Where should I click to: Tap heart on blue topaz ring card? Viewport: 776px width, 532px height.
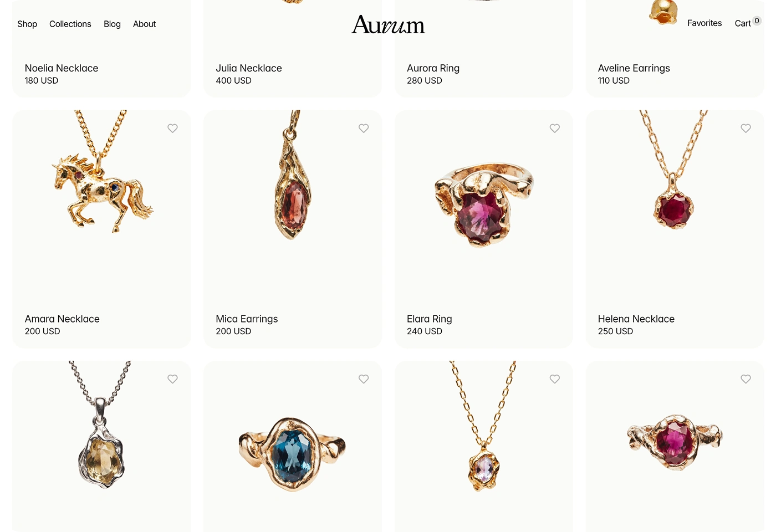(x=364, y=379)
